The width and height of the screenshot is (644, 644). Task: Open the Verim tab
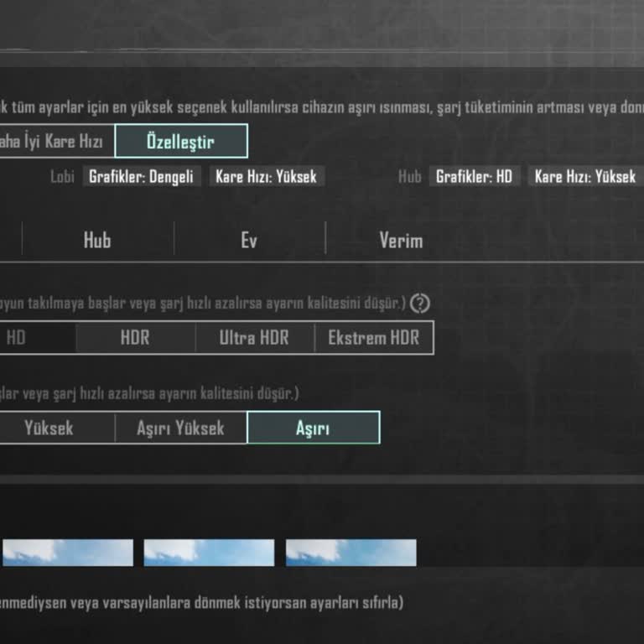coord(401,241)
